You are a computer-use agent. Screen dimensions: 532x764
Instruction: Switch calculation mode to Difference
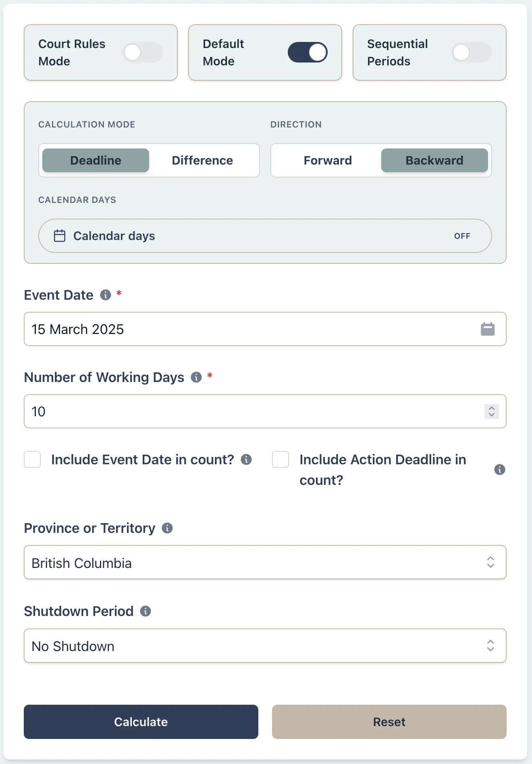[202, 160]
